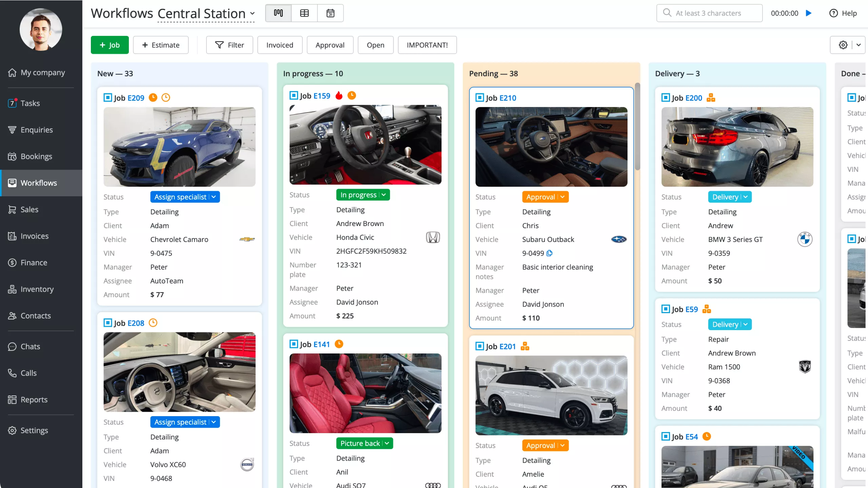Open Tasks in sidebar
Image resolution: width=868 pixels, height=488 pixels.
(41, 103)
